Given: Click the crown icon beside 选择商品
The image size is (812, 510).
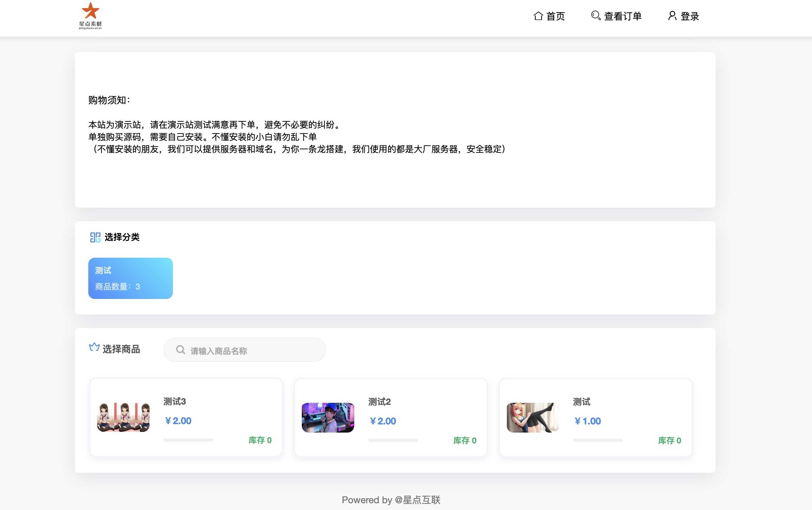Looking at the screenshot, I should pos(94,348).
